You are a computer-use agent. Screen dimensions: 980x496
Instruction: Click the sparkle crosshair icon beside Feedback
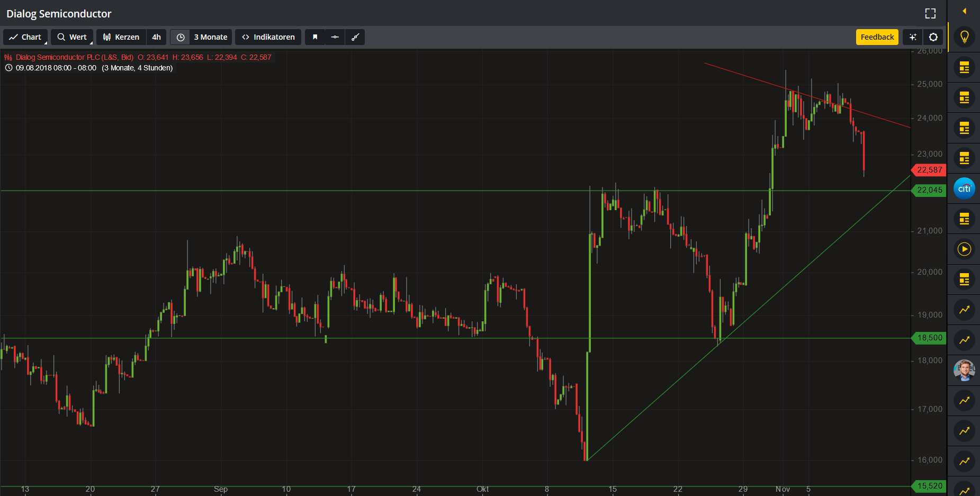(x=913, y=37)
